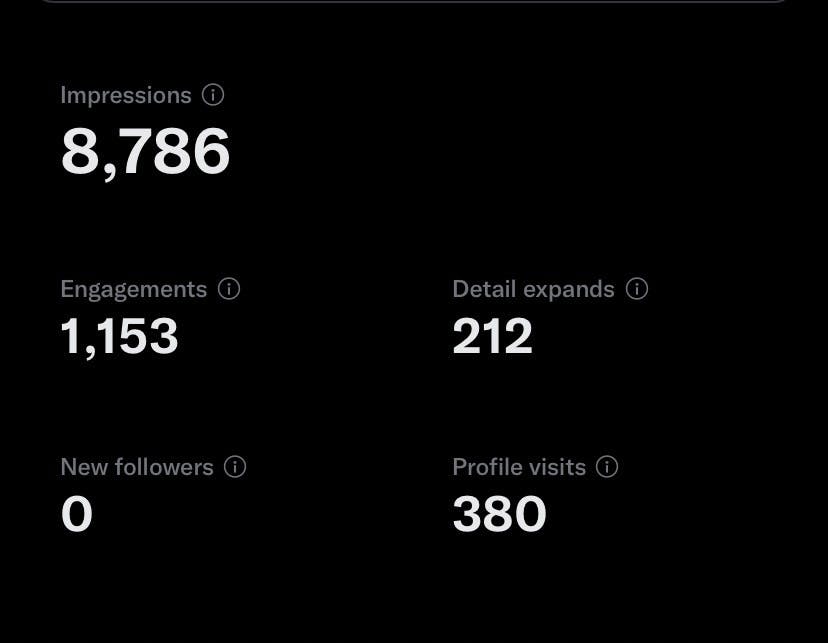Tap the info icon next to Detail expands
Image resolution: width=828 pixels, height=643 pixels.
pyautogui.click(x=637, y=289)
